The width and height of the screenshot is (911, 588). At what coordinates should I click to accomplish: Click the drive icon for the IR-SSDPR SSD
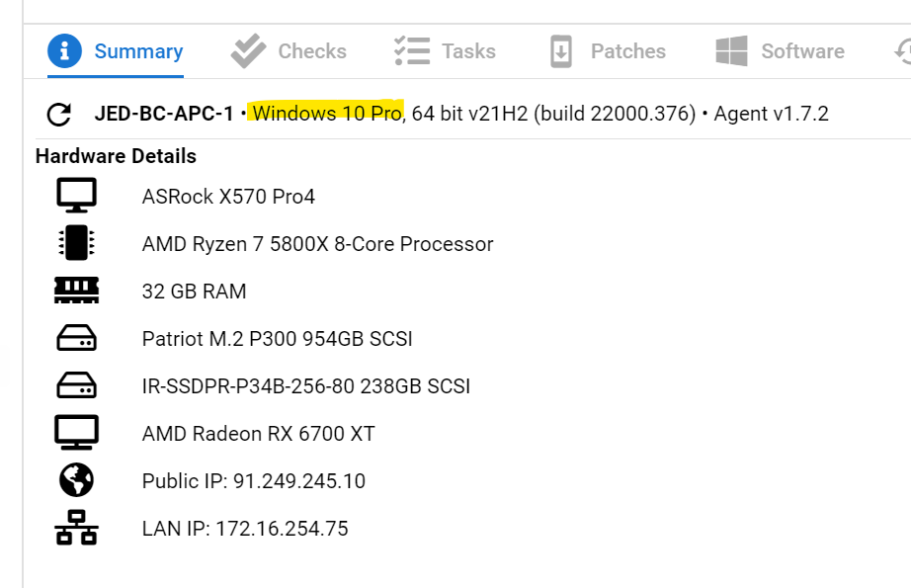[x=76, y=384]
